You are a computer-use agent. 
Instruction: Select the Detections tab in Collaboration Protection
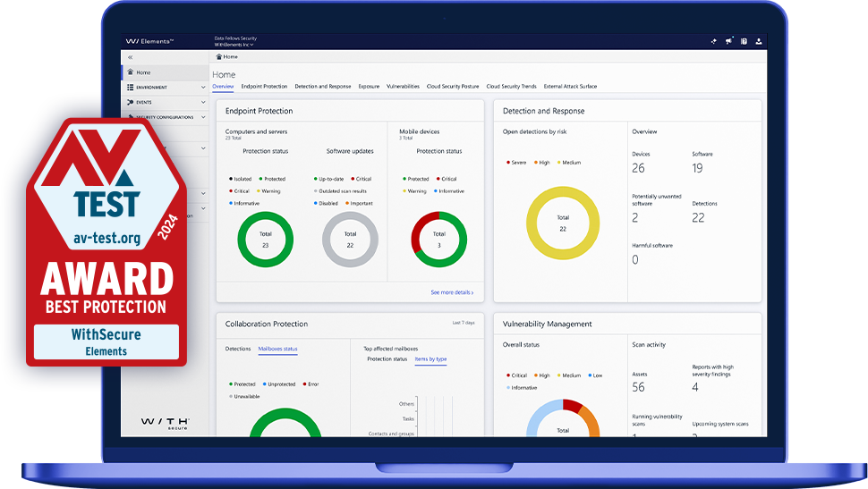(238, 349)
